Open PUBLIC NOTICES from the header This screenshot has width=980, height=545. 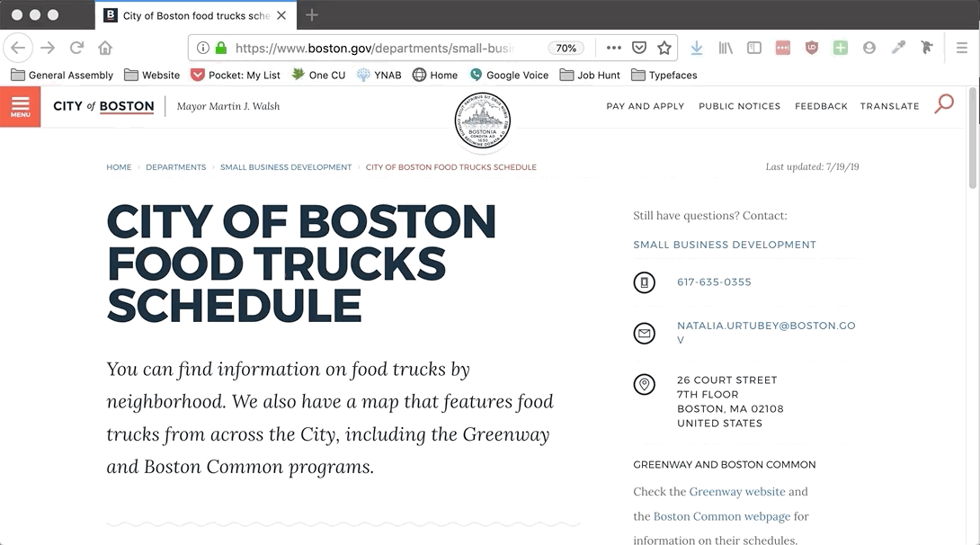[x=739, y=106]
